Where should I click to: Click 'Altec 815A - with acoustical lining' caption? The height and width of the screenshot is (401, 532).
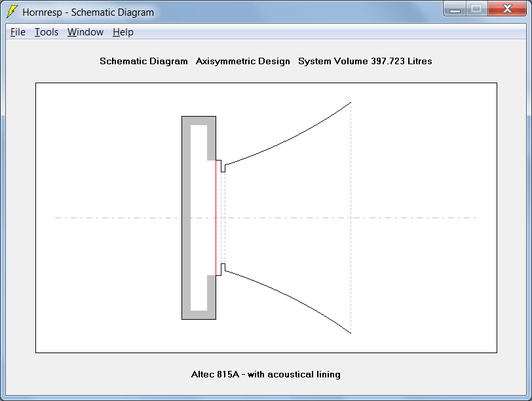click(x=265, y=374)
